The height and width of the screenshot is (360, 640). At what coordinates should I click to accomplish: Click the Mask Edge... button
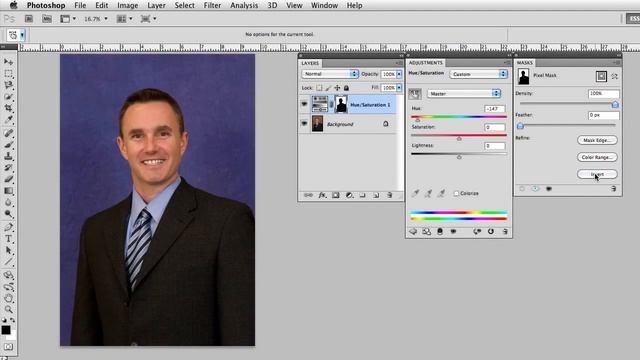597,140
